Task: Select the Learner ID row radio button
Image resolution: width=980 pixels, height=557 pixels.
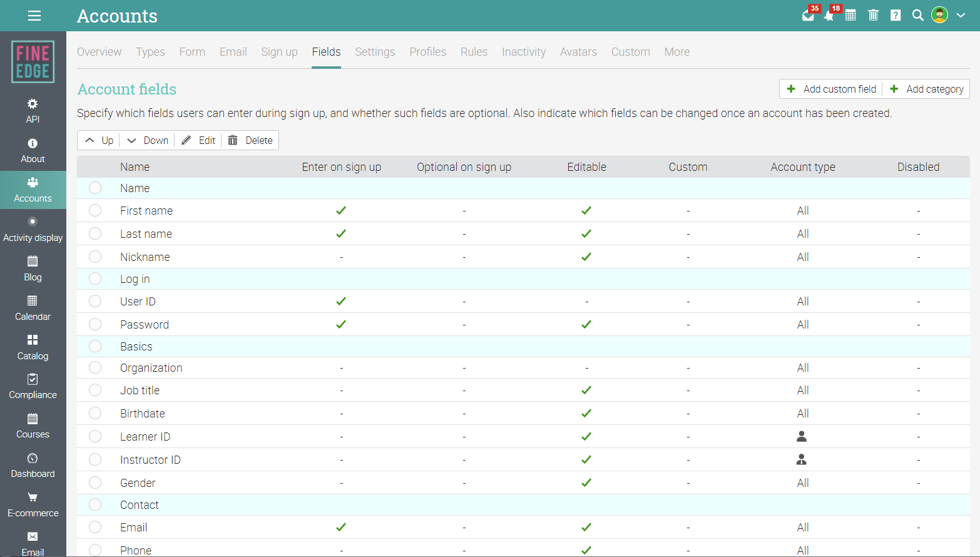Action: (95, 436)
